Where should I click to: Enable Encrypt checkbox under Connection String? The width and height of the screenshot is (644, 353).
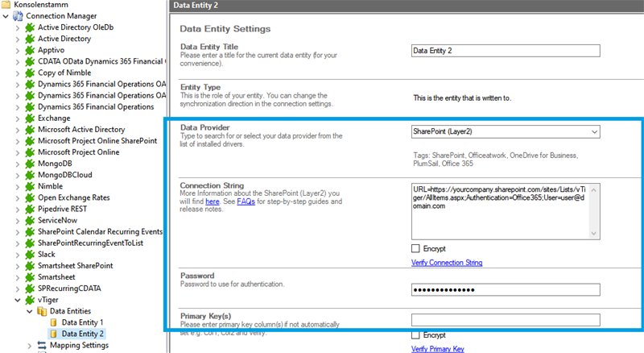[x=415, y=249]
